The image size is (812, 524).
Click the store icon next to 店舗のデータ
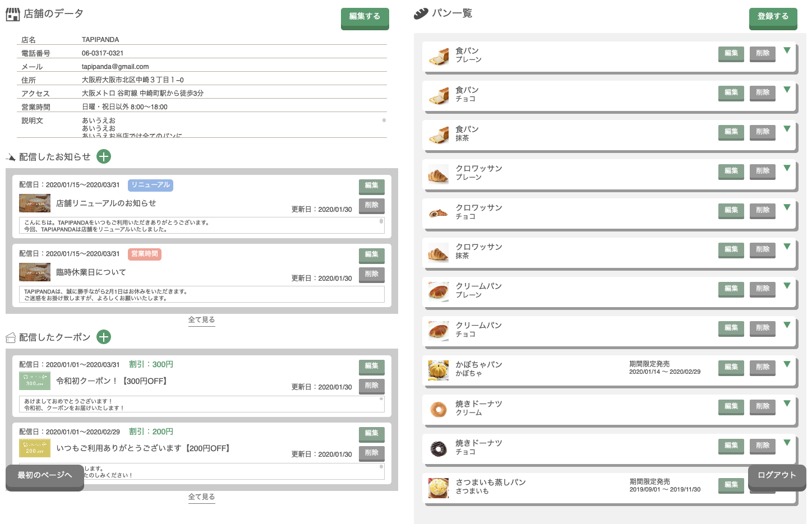tap(13, 15)
